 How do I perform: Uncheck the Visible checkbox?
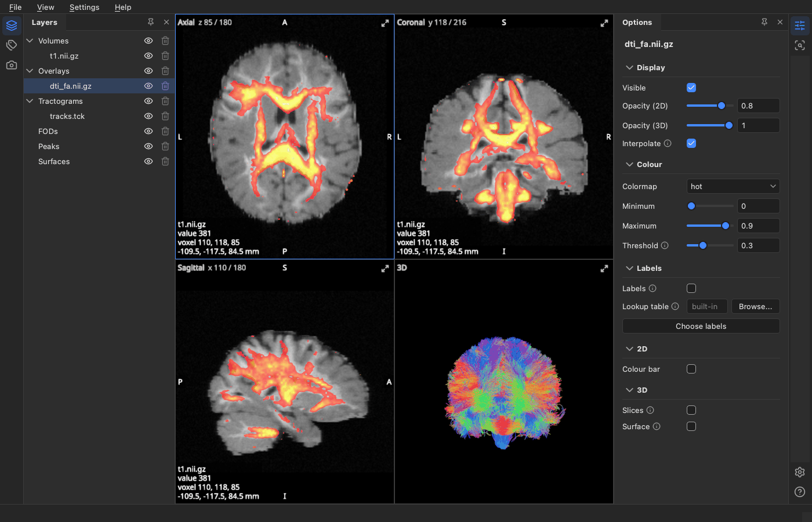[x=691, y=88]
